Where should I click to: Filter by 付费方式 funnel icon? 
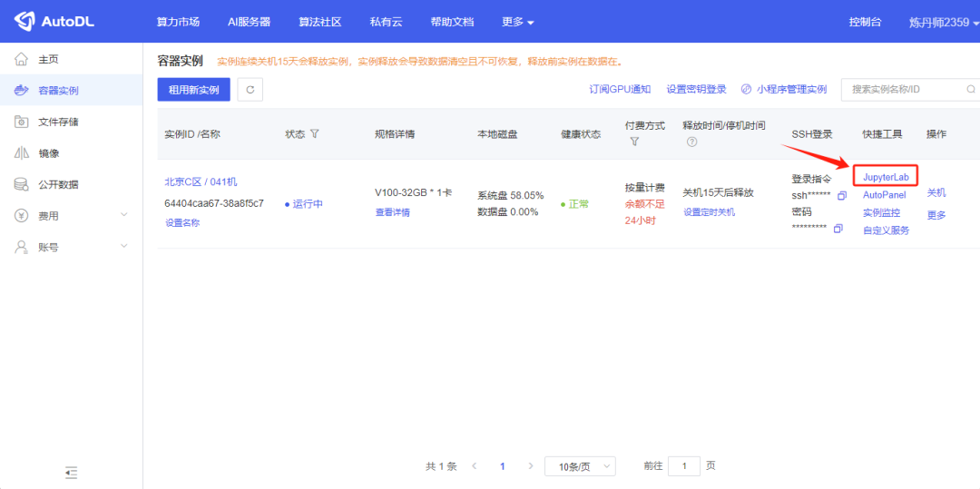pos(634,142)
